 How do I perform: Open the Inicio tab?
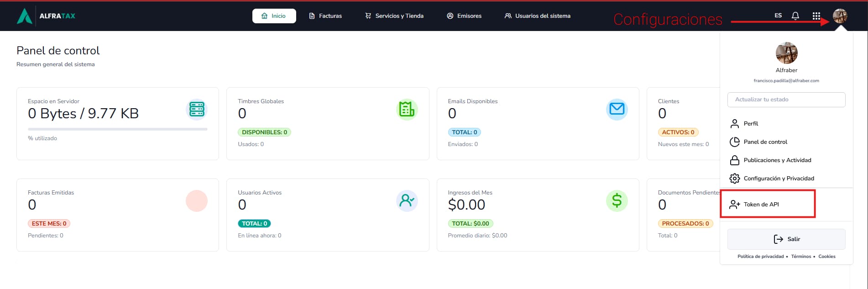coord(274,16)
